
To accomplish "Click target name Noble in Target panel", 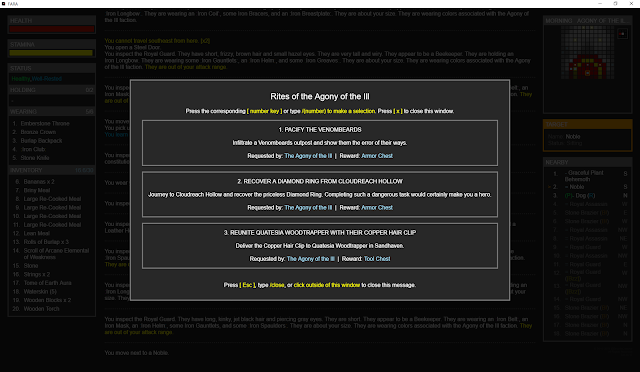I will [573, 136].
